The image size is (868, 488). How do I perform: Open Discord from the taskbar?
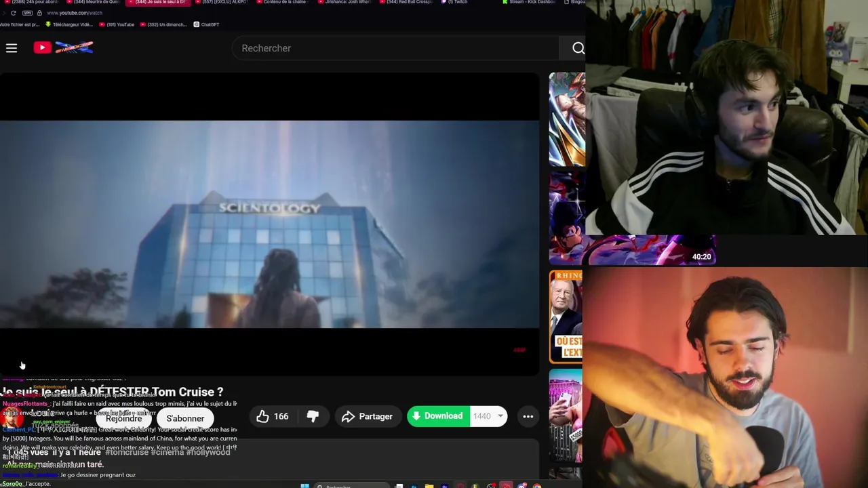[521, 485]
